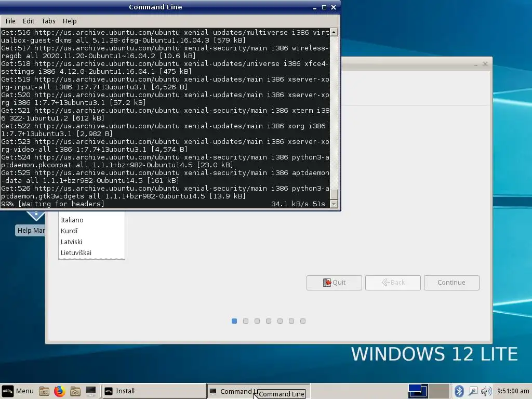532x399 pixels.
Task: Open the File menu in Command Line
Action: click(10, 21)
